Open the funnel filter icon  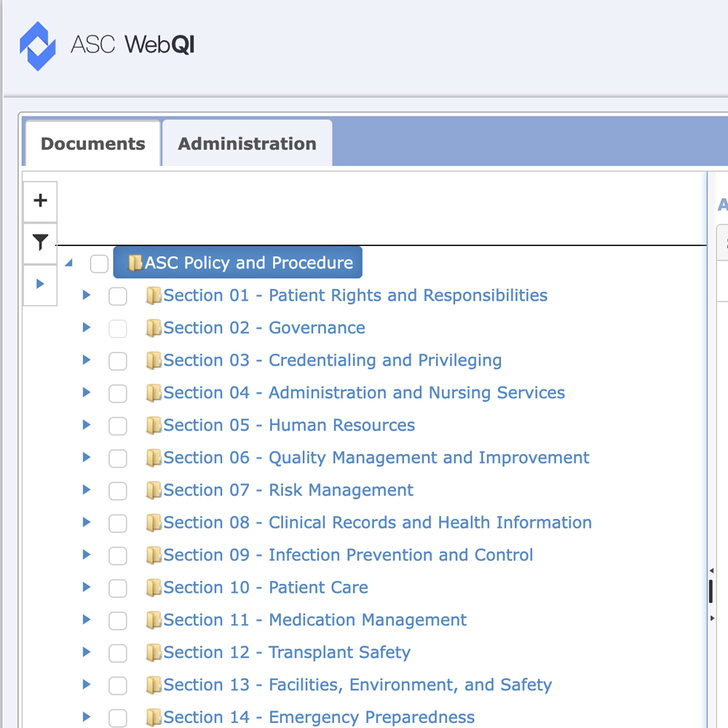40,242
